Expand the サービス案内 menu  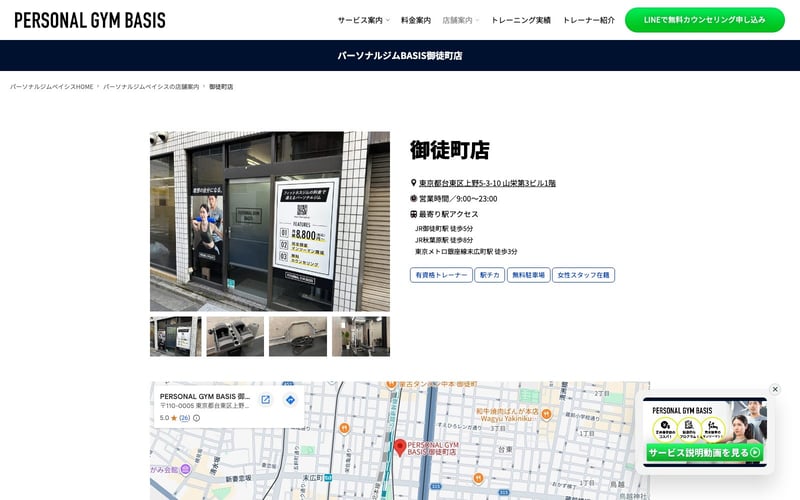click(363, 20)
